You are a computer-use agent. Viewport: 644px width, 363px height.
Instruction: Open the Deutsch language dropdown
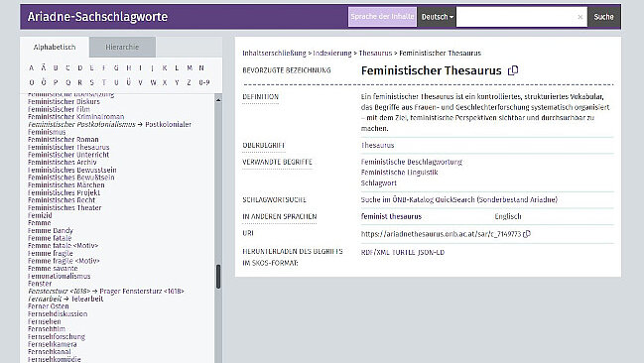(437, 17)
